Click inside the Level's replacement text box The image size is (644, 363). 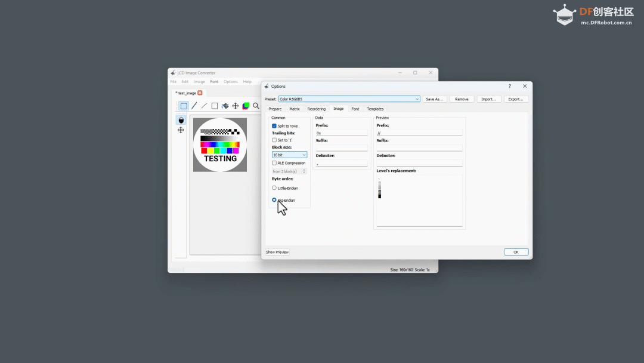(419, 201)
